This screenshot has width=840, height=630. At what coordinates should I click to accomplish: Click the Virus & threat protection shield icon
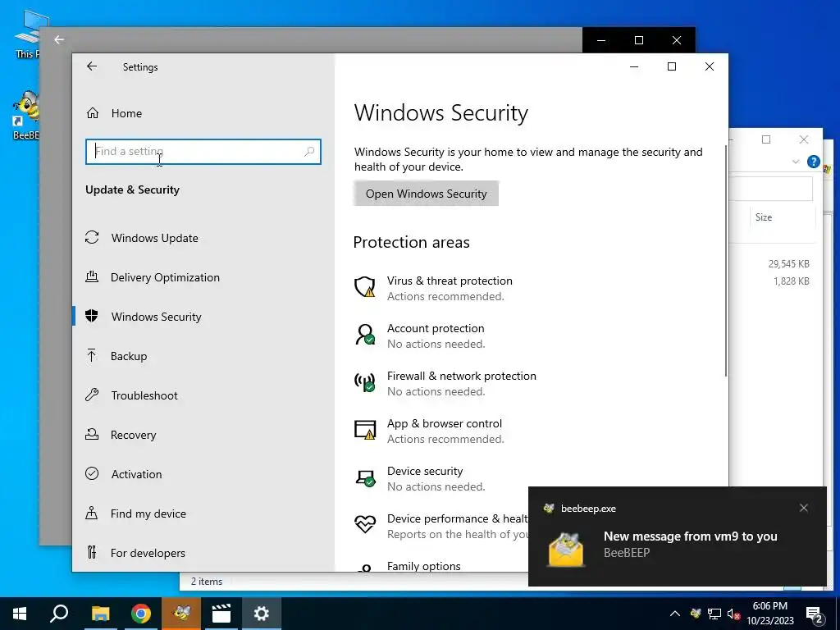pyautogui.click(x=365, y=286)
